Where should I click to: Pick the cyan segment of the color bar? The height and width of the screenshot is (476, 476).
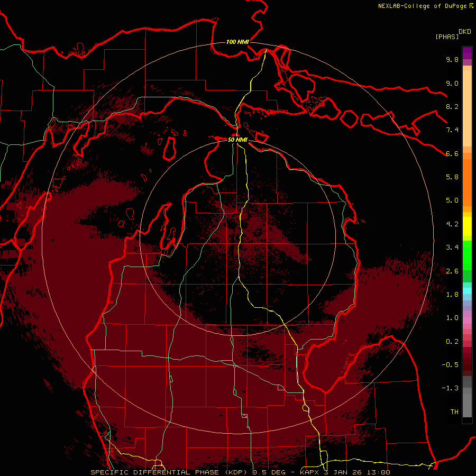467,291
